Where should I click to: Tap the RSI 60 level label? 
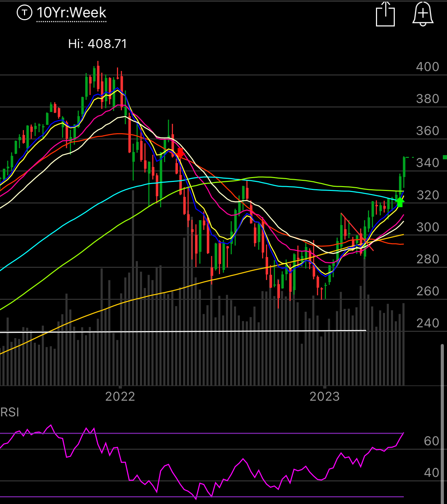click(432, 441)
